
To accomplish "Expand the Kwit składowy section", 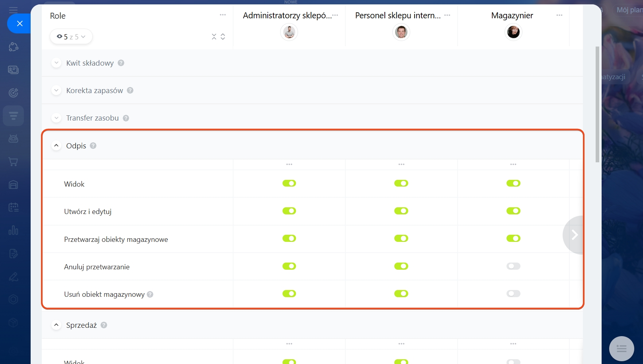I will point(56,63).
